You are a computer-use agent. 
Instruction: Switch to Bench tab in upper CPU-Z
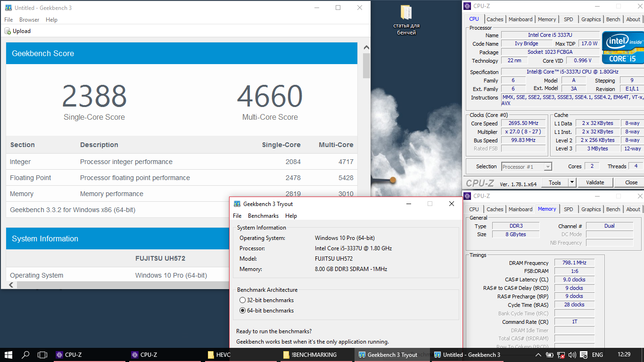coord(613,19)
